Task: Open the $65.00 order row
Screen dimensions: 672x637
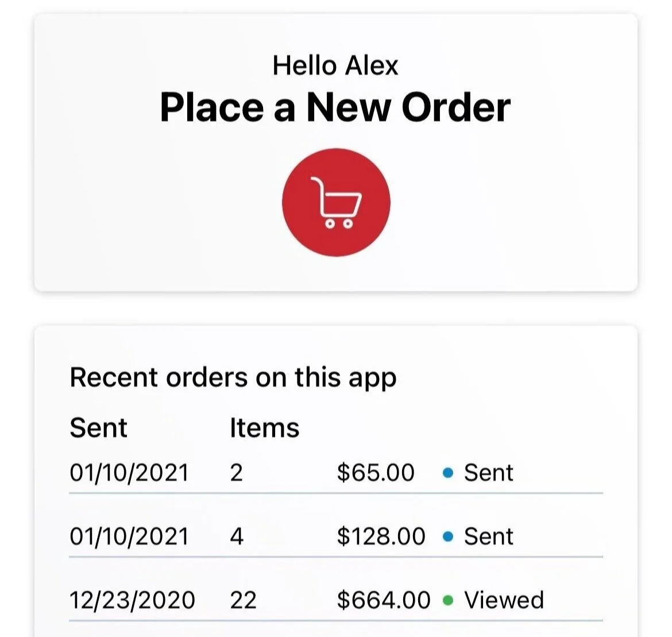Action: 336,473
